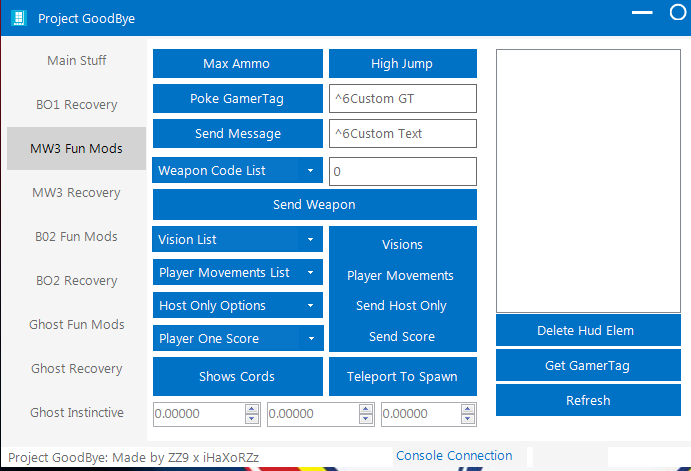Expand the Player Movements List dropdown
This screenshot has height=471, width=691.
[x=310, y=273]
